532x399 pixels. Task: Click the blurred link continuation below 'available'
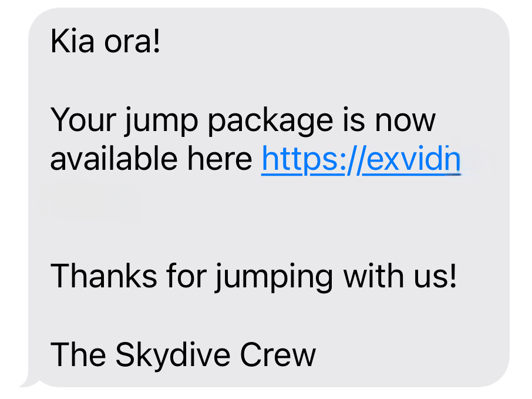(91, 201)
